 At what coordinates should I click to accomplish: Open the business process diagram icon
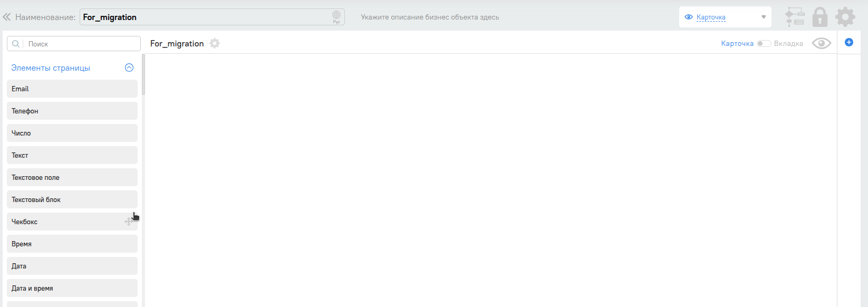[795, 17]
